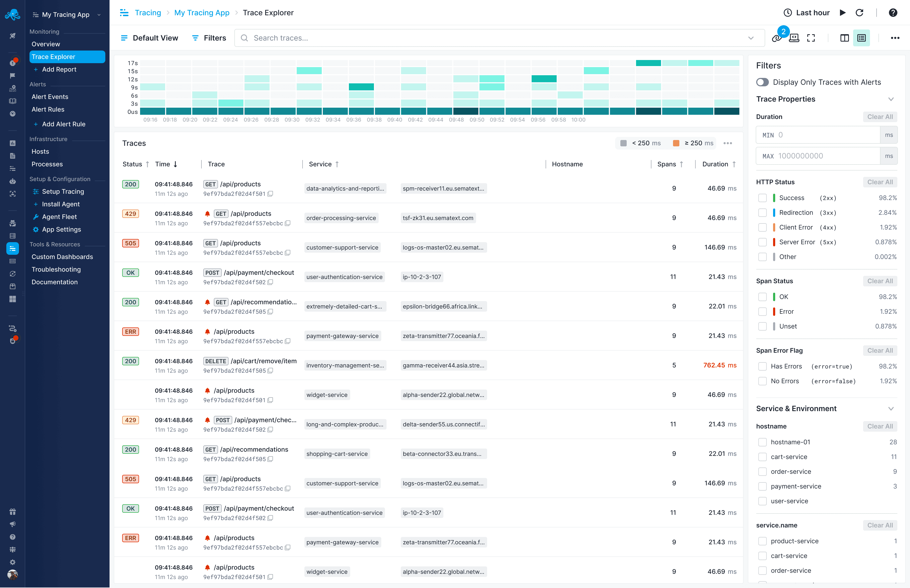Select Alert Rules in the sidebar
The image size is (910, 588).
pyautogui.click(x=47, y=109)
